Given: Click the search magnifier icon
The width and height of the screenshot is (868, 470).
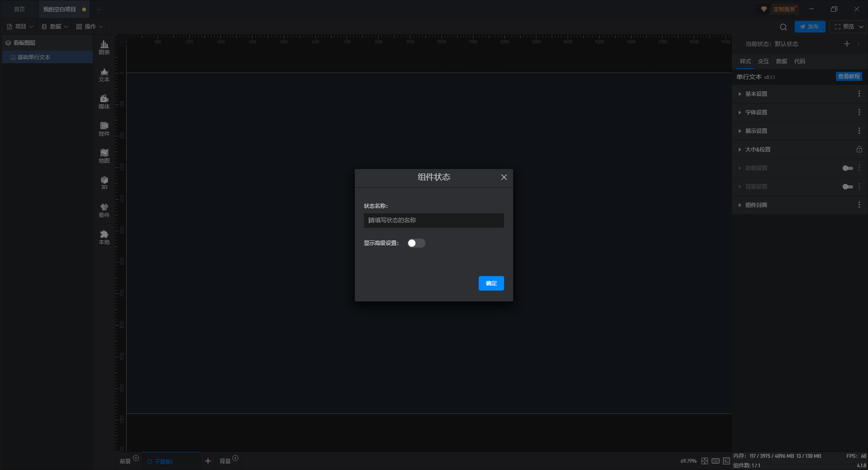Looking at the screenshot, I should coord(783,27).
